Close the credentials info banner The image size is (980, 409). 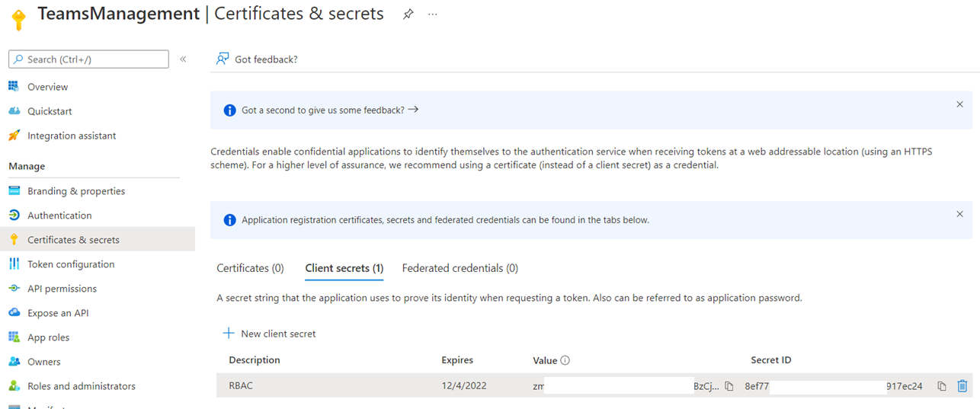click(959, 214)
